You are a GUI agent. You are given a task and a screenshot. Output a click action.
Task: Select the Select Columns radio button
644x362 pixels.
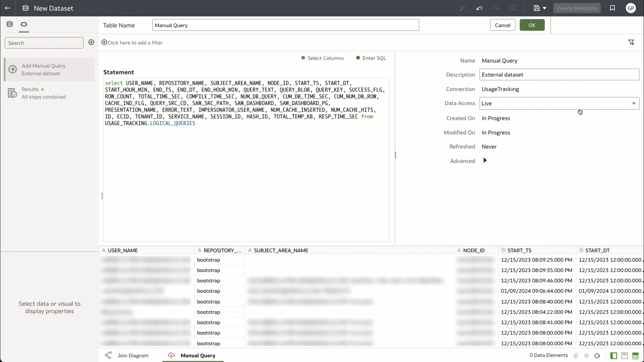(x=302, y=58)
